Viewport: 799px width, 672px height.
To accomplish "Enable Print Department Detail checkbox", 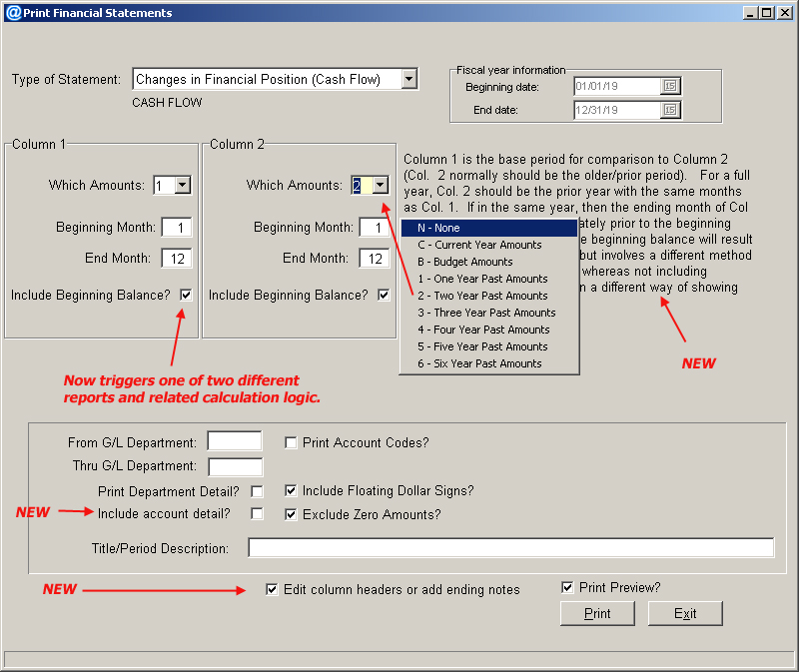I will [257, 491].
